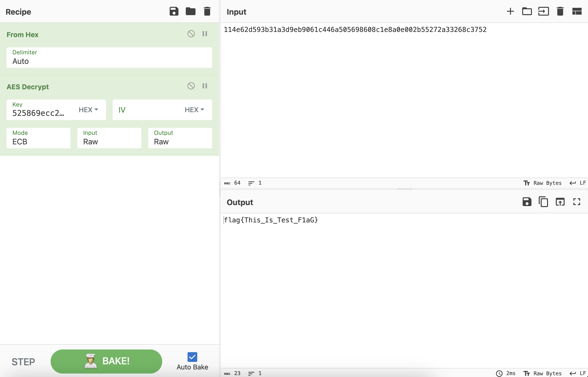Set breakpoint on From Hex operation
The width and height of the screenshot is (588, 377).
coord(205,34)
